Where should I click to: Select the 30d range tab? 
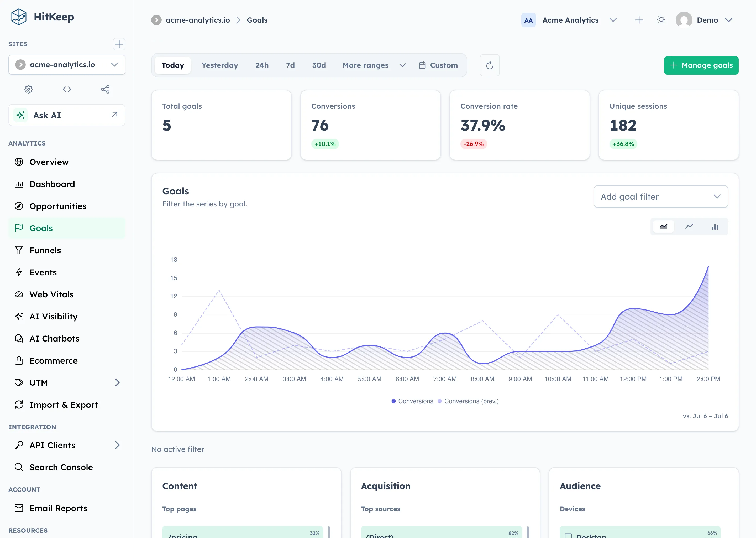click(x=319, y=65)
